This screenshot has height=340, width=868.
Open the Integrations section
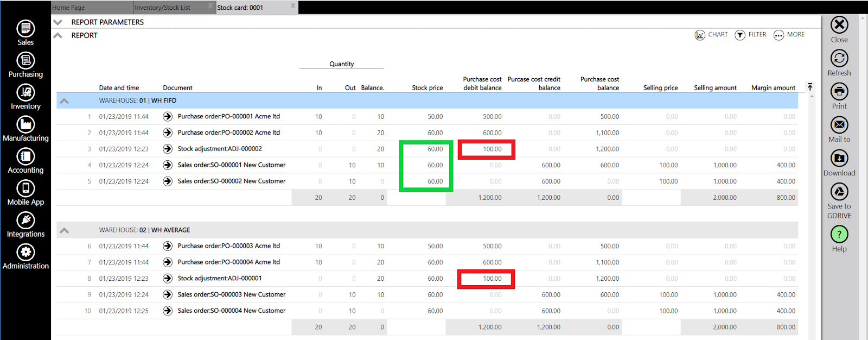pos(25,225)
